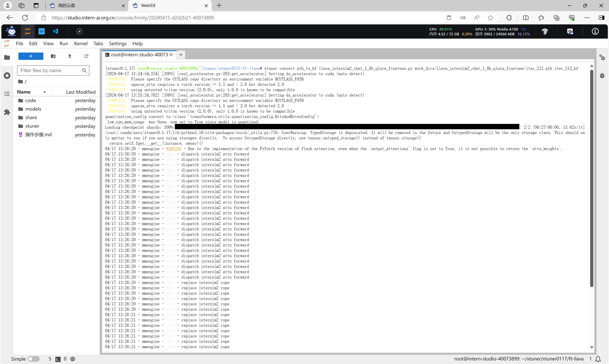This screenshot has height=364, width=609.
Task: Open the Settings menu
Action: (118, 43)
